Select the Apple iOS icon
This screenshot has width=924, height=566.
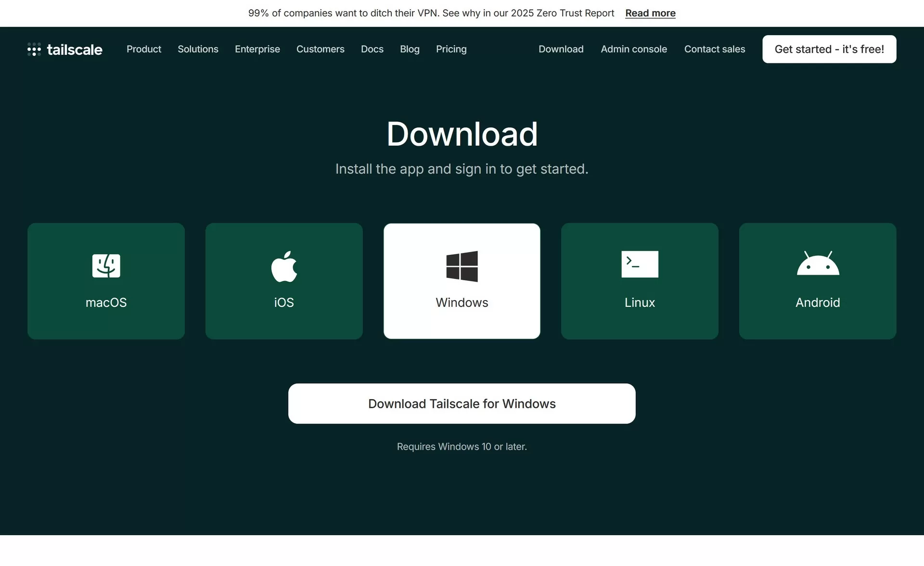(284, 266)
